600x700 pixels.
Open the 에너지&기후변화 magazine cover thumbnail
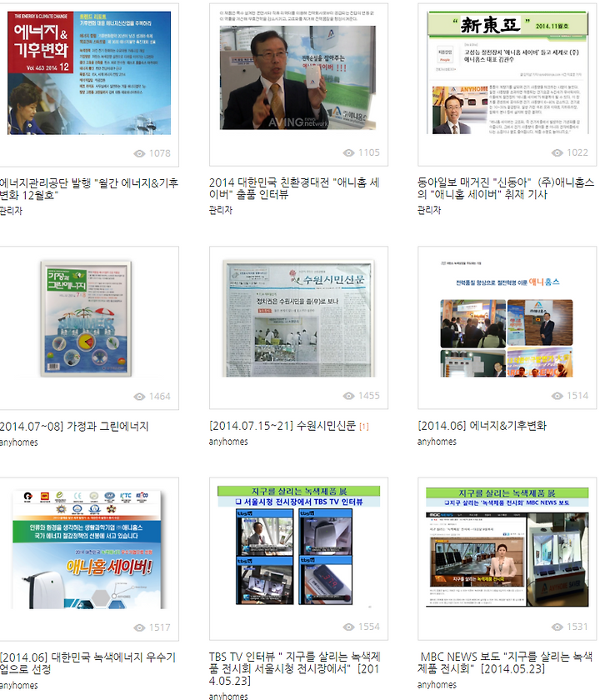click(x=89, y=72)
